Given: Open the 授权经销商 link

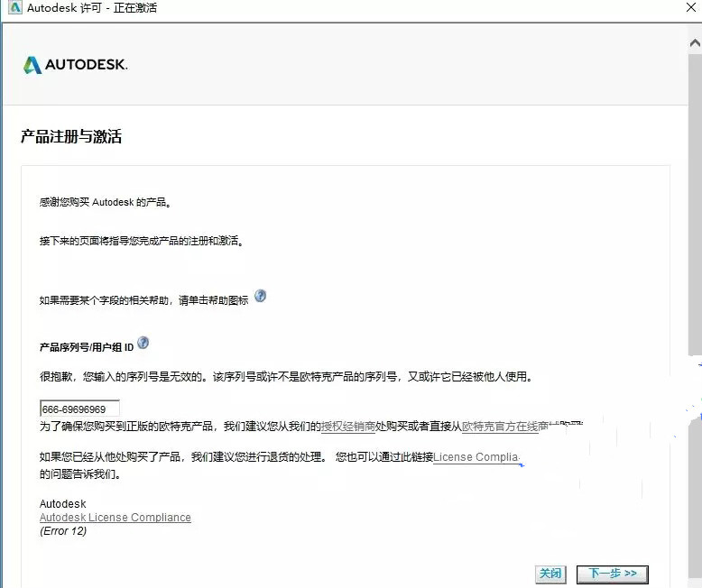Looking at the screenshot, I should coord(348,426).
